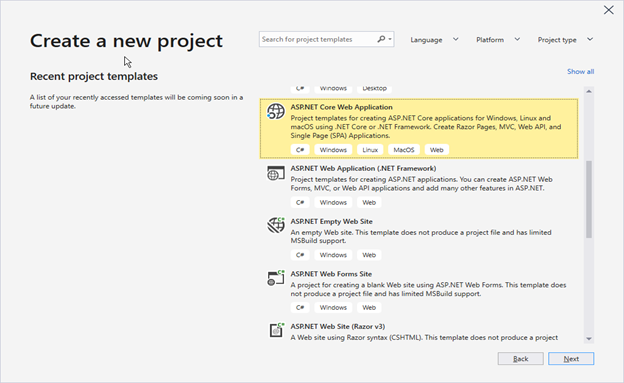Screen dimensions: 624x383
Task: Click the Next button
Action: [x=571, y=359]
